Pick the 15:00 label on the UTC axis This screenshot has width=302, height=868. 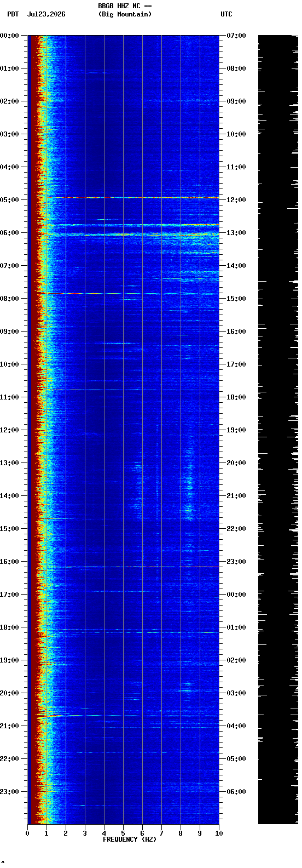pyautogui.click(x=236, y=299)
